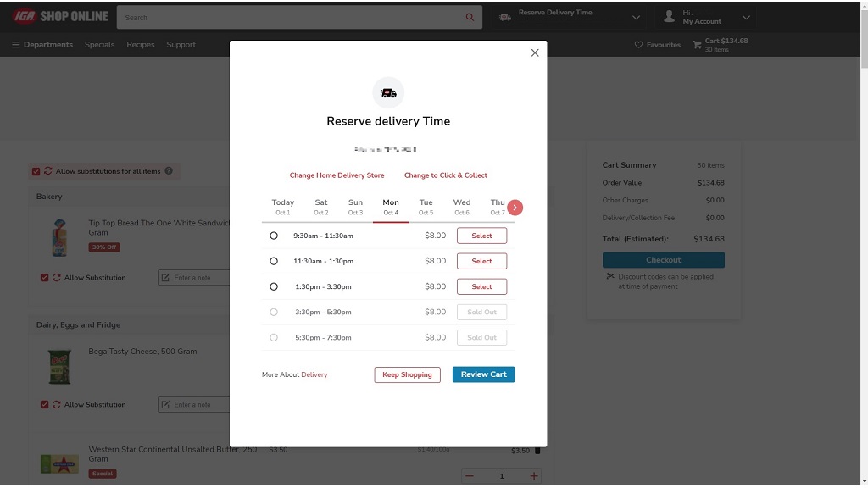
Task: Switch to the Sat Oct 2 tab
Action: click(x=321, y=207)
